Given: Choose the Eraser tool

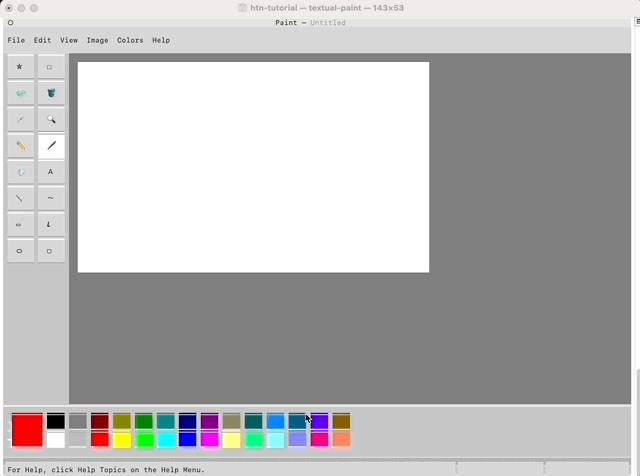Looking at the screenshot, I should 20,93.
